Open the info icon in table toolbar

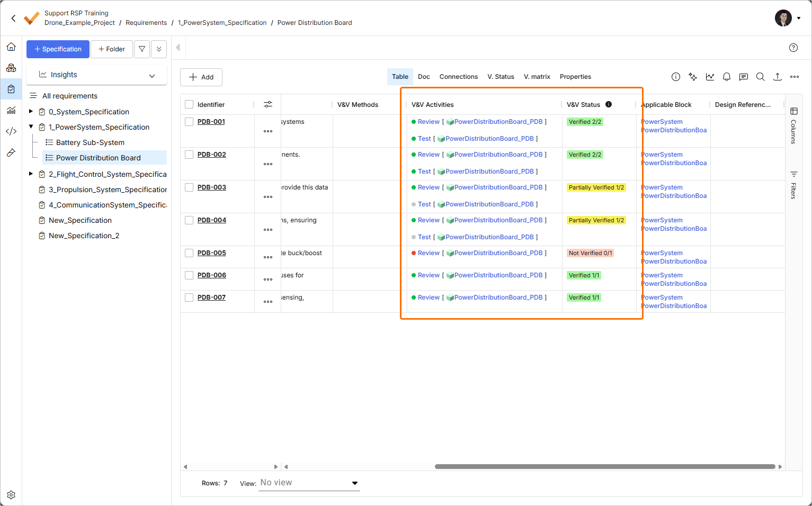click(x=676, y=77)
